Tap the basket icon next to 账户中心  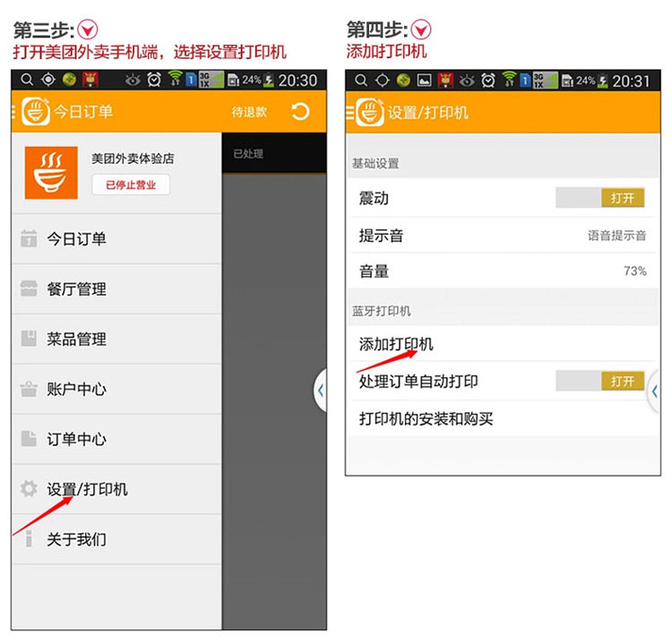point(29,389)
